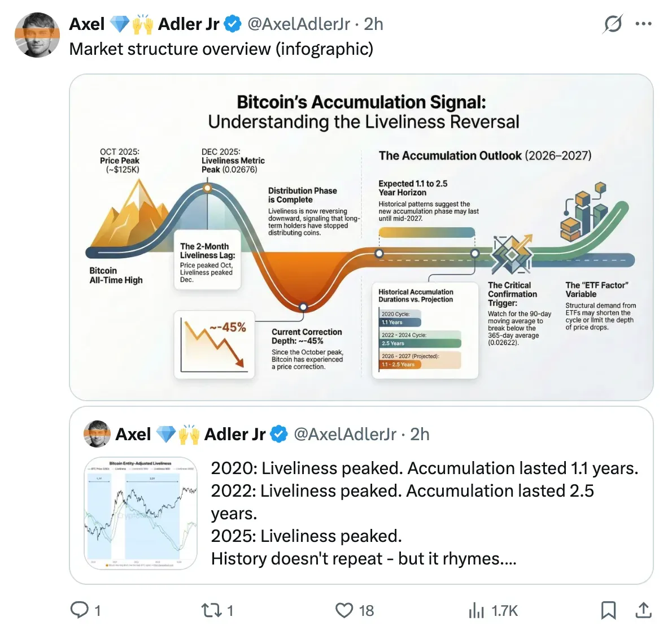The image size is (672, 634).
Task: Select the Grok icon beside more options
Action: click(x=613, y=24)
